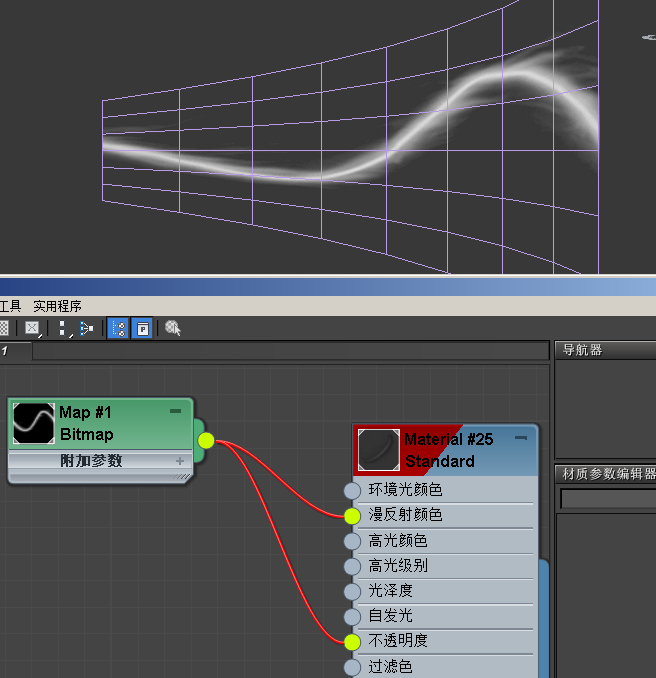Collapse the Map #1 node with minus button
Viewport: 656px width, 678px height.
pyautogui.click(x=175, y=411)
